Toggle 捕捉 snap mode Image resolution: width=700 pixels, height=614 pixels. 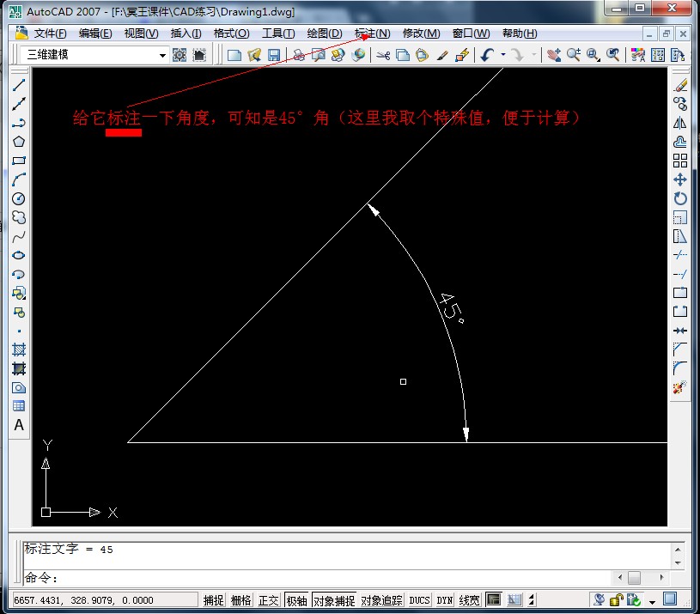[213, 600]
